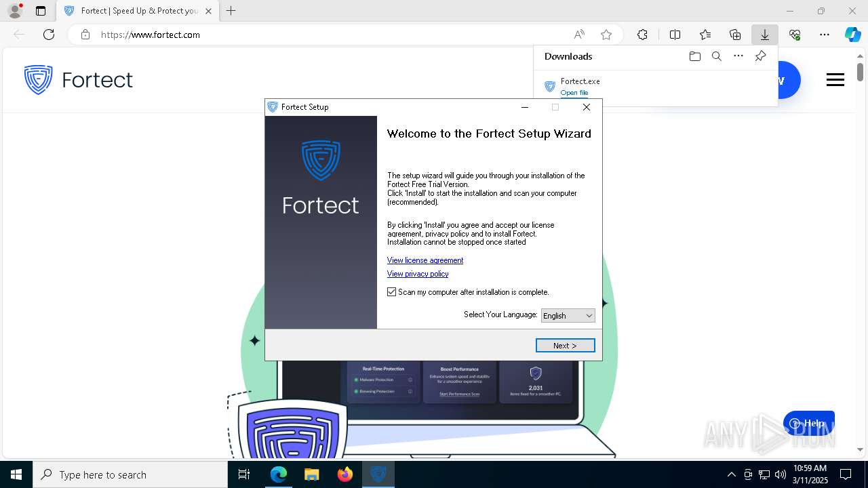Open Browser essentials heart icon
This screenshot has height=488, width=868.
click(795, 35)
